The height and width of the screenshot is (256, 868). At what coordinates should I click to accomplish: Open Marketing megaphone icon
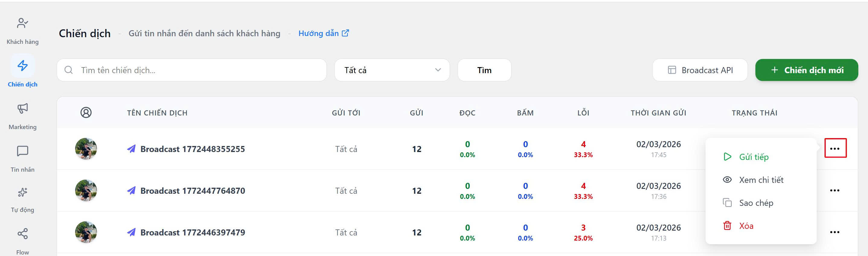click(22, 109)
